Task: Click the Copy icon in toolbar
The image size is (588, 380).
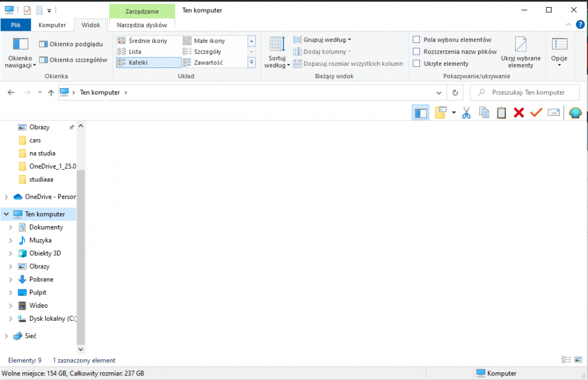Action: point(484,113)
